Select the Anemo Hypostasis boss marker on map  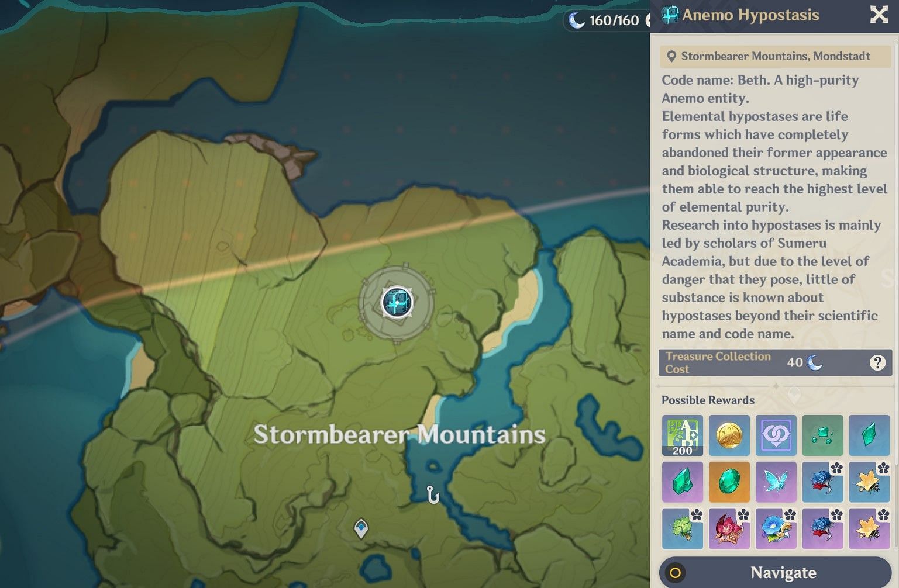point(397,303)
